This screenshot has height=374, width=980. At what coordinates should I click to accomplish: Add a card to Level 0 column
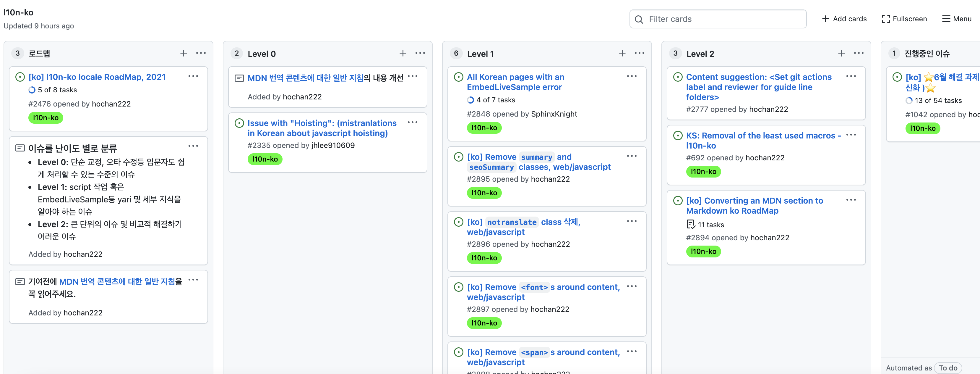click(403, 53)
